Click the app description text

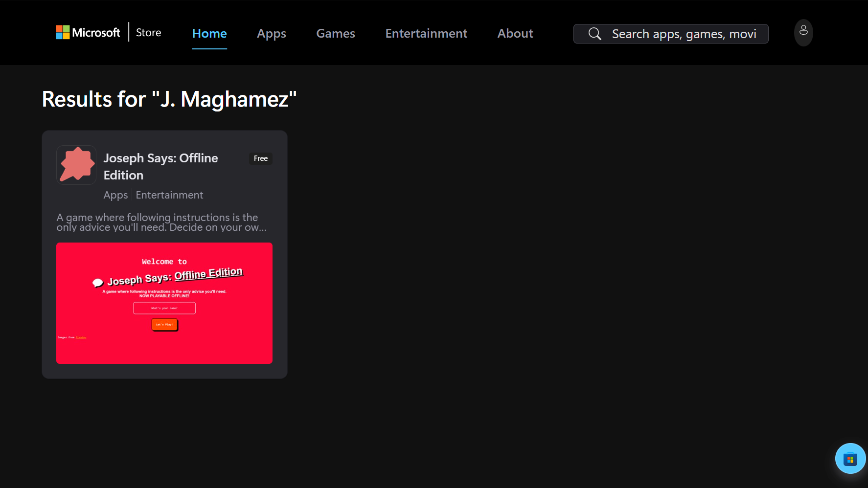coord(161,222)
